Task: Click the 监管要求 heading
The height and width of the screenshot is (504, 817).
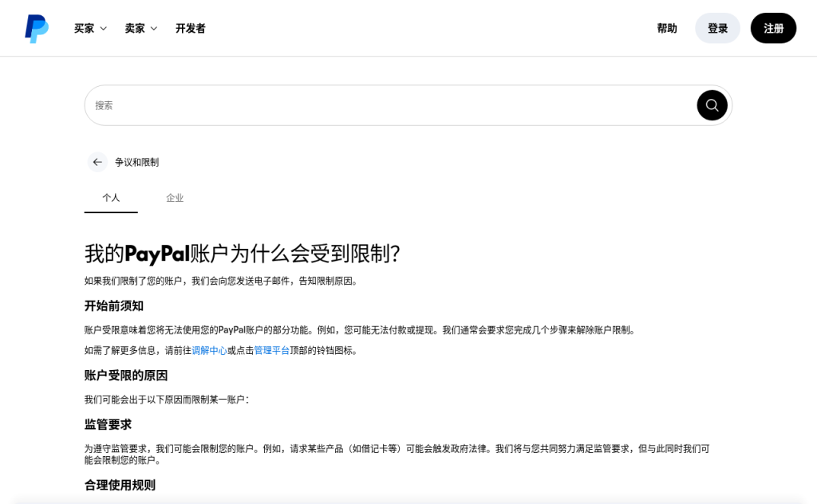Action: point(108,424)
